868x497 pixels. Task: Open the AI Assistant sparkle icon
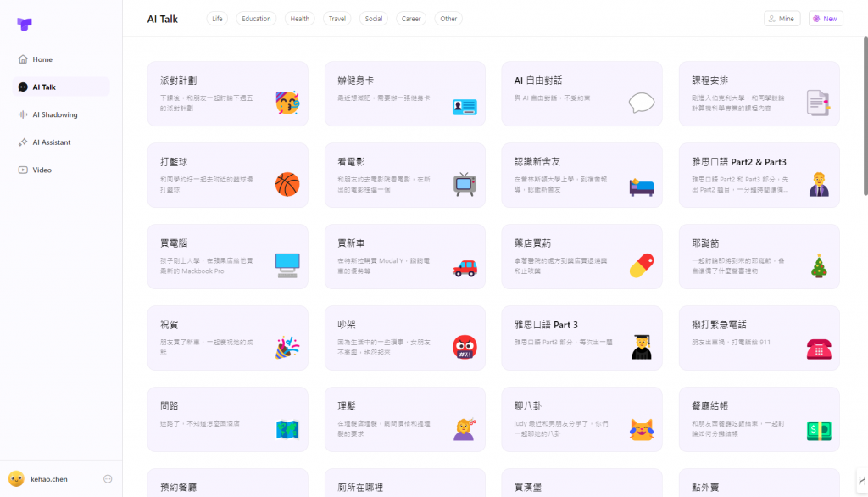coord(23,142)
